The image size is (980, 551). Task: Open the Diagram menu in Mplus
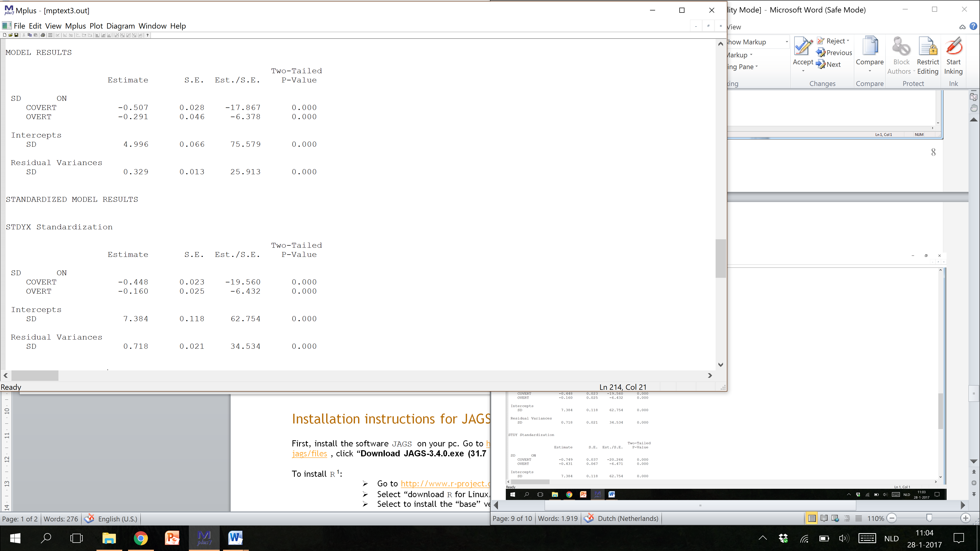pyautogui.click(x=121, y=26)
